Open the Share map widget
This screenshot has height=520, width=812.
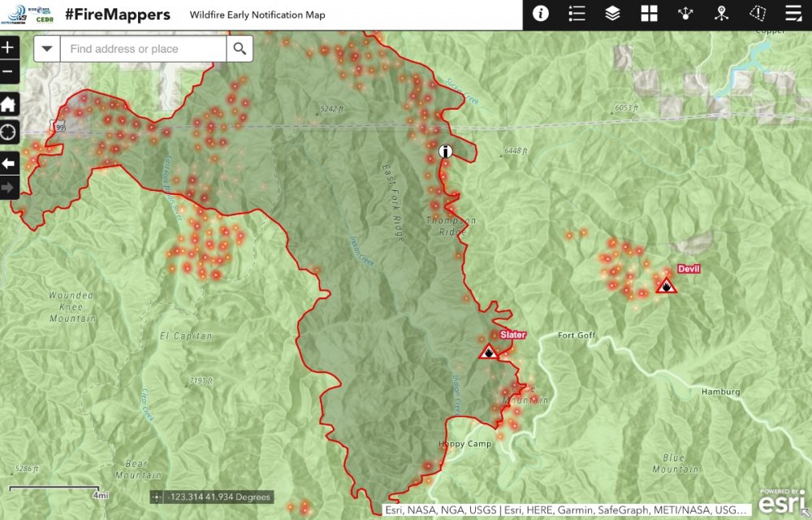click(685, 14)
